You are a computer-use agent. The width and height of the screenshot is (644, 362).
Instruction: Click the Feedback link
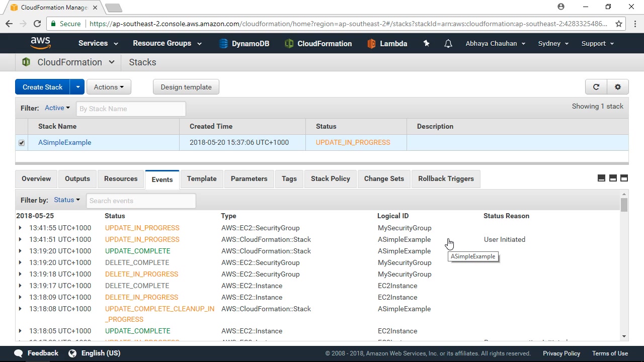pos(43,353)
